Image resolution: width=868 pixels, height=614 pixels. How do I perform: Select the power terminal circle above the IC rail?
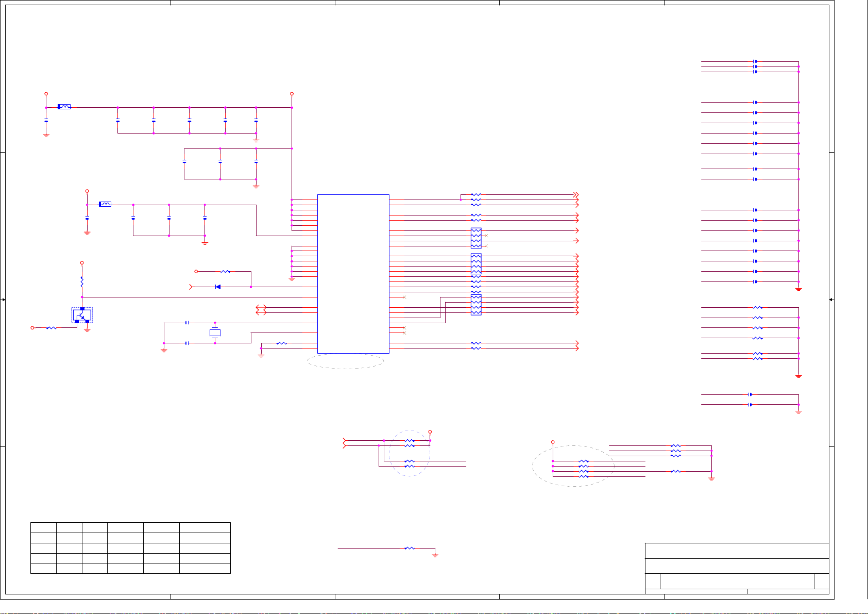[292, 94]
